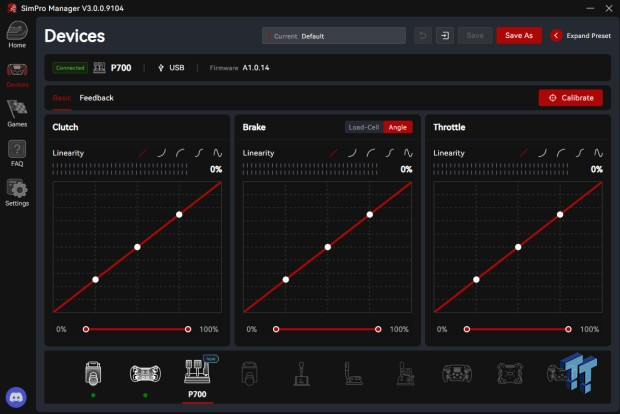The image size is (620, 414).
Task: Switch Brake mode to Angle
Action: tap(398, 127)
